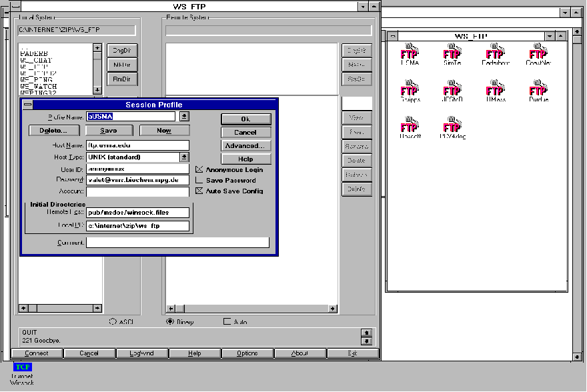
Task: Click the log area down scroll arrow
Action: click(366, 341)
